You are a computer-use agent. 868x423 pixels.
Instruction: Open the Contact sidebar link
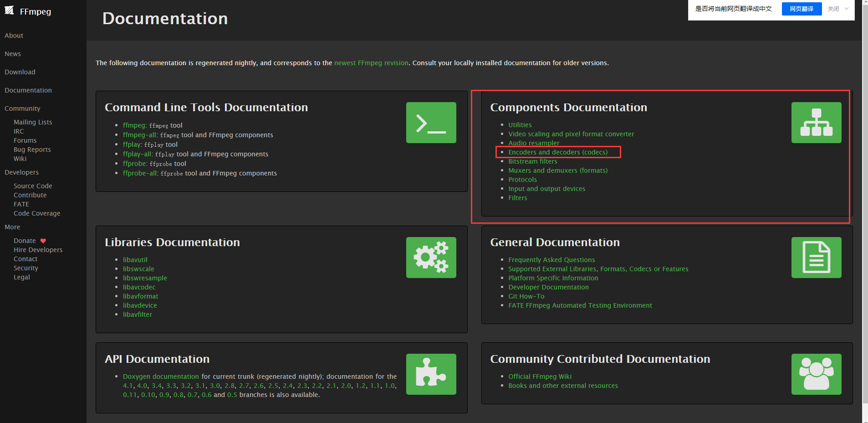tap(26, 259)
